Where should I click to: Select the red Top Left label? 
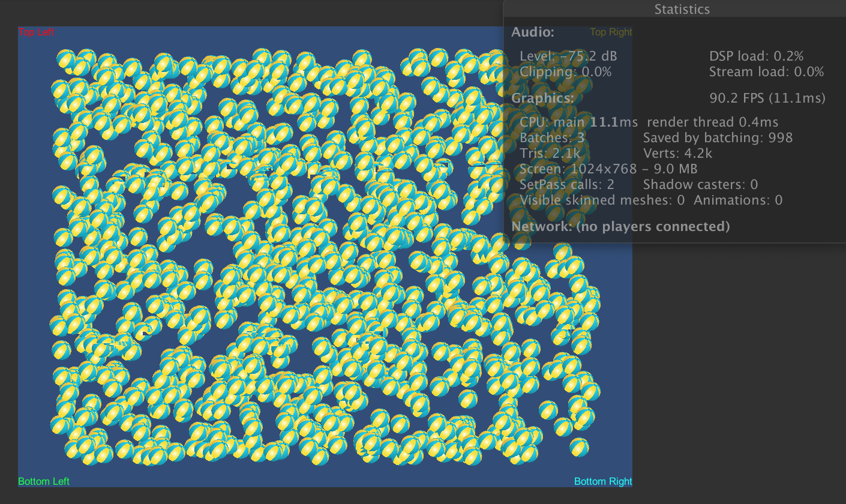pos(36,32)
